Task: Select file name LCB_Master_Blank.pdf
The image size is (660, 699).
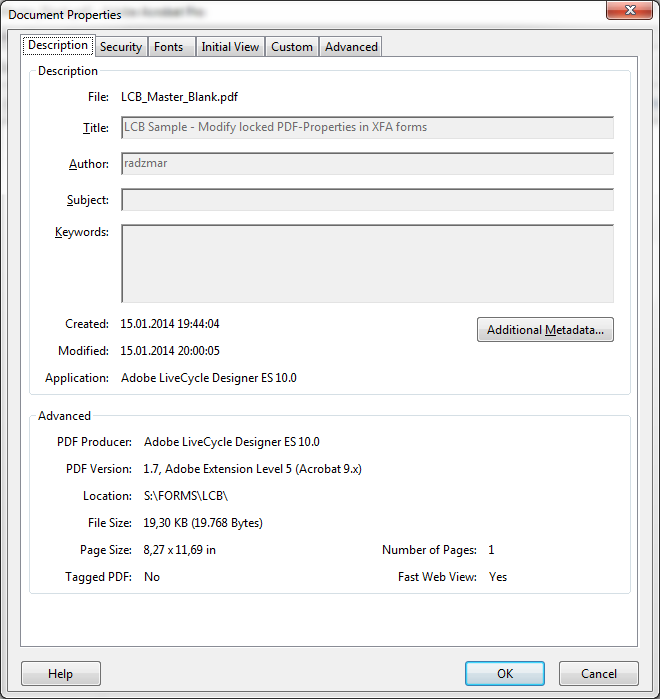Action: [180, 97]
